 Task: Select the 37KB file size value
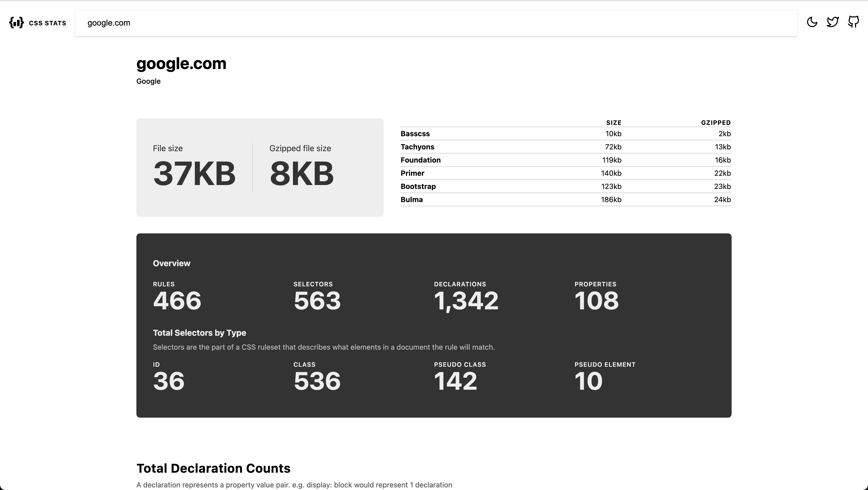[x=195, y=174]
